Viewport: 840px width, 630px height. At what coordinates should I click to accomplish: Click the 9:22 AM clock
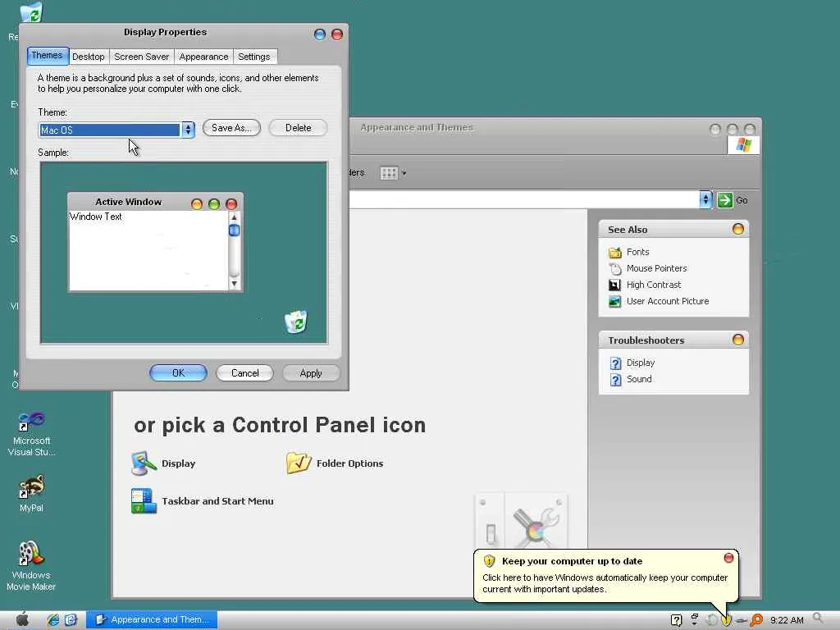pos(787,620)
